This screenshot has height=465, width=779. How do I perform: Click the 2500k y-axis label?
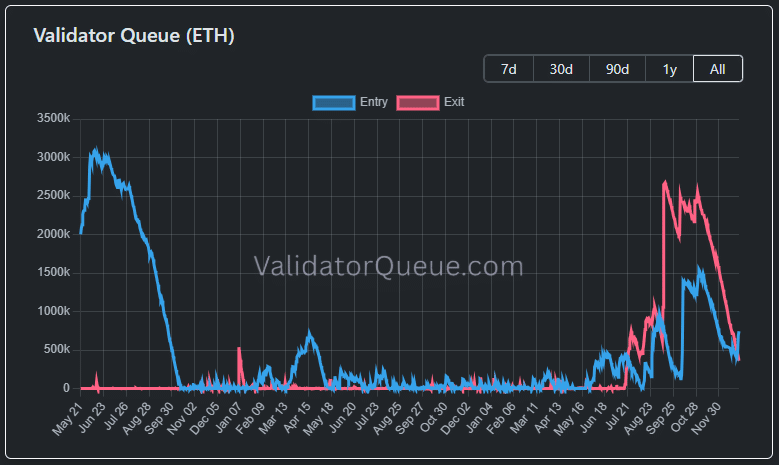[54, 195]
